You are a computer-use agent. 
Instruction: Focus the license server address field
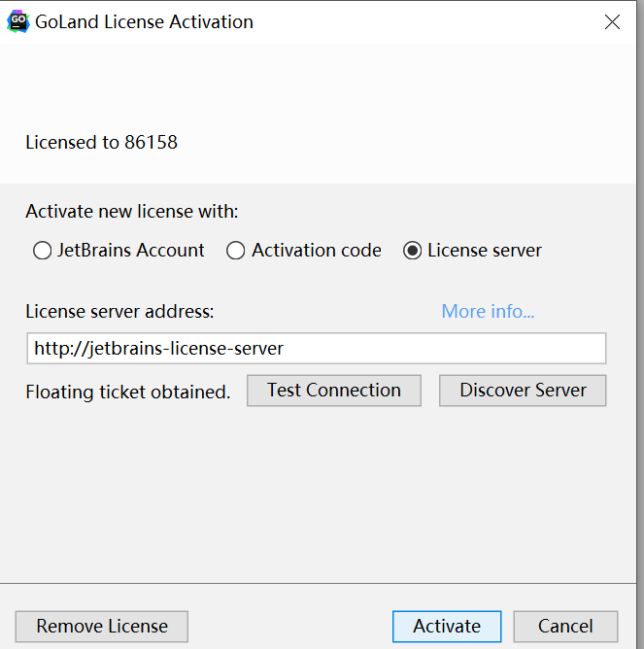pyautogui.click(x=317, y=348)
